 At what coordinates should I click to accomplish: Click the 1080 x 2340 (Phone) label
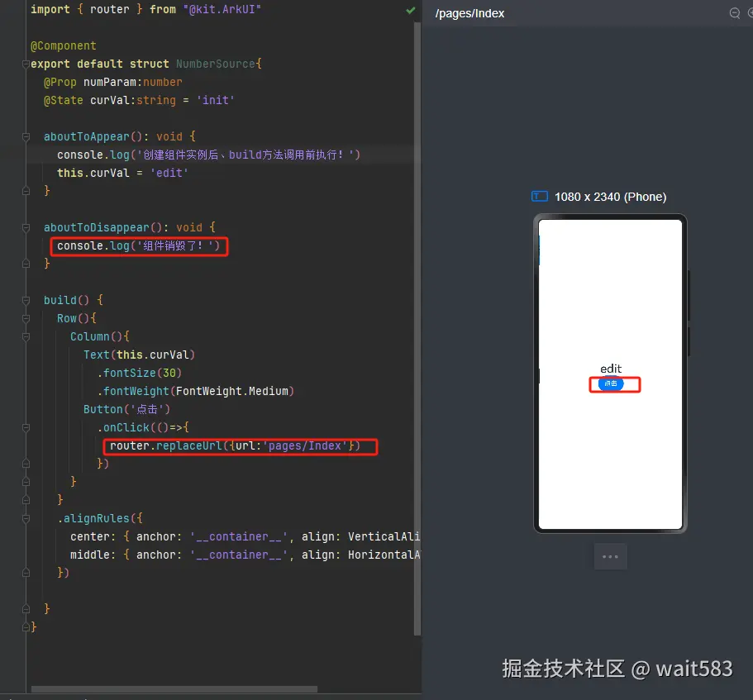[610, 197]
